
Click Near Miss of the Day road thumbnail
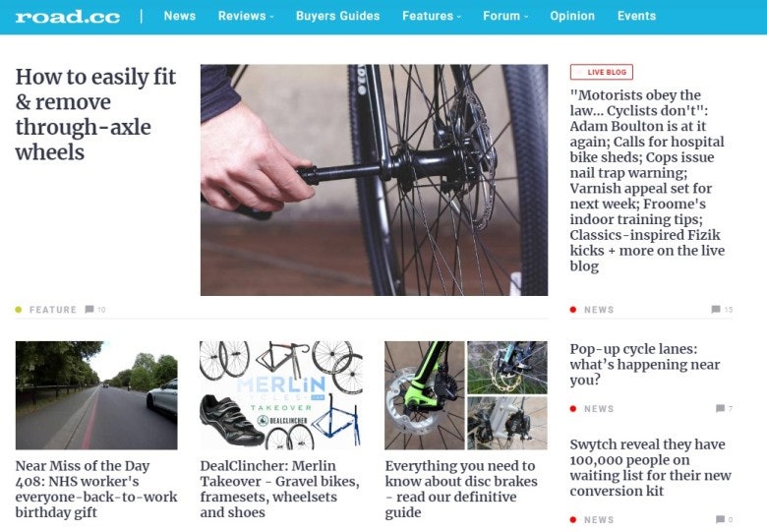pyautogui.click(x=96, y=395)
